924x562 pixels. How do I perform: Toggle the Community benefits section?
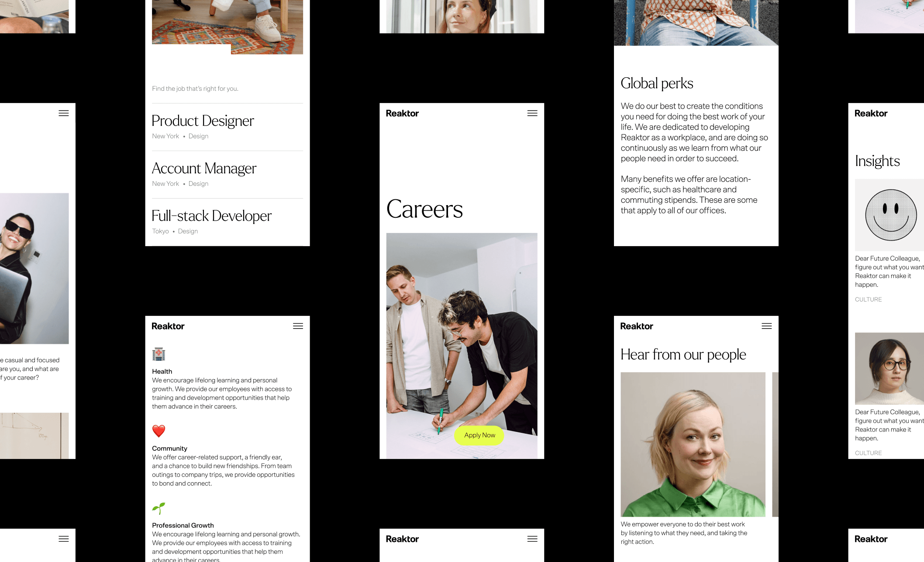click(x=169, y=448)
